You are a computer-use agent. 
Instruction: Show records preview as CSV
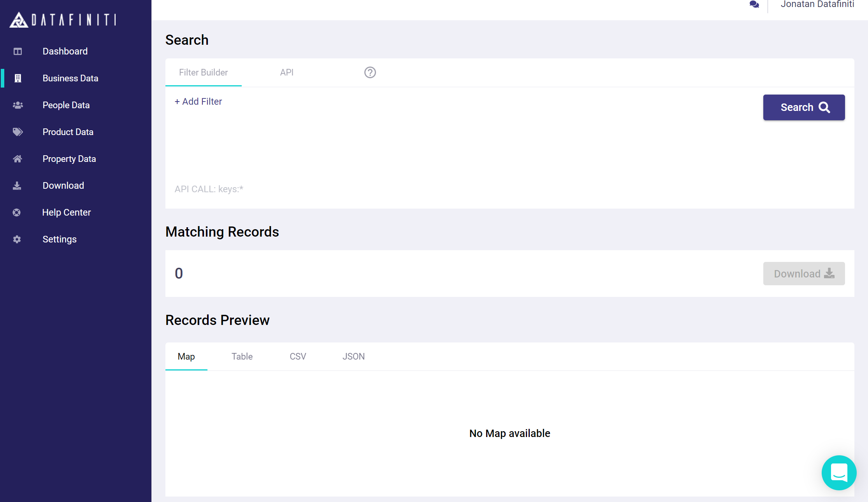pos(298,356)
